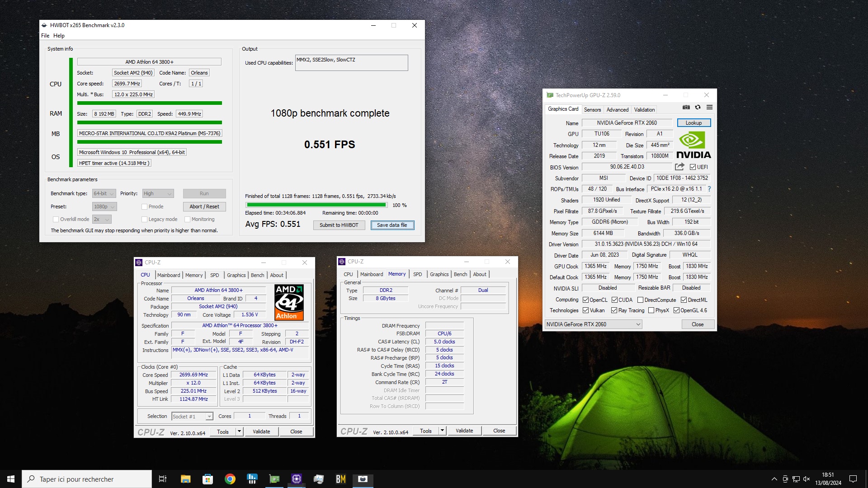The height and width of the screenshot is (488, 868).
Task: Click the Save data file button
Action: coord(392,225)
